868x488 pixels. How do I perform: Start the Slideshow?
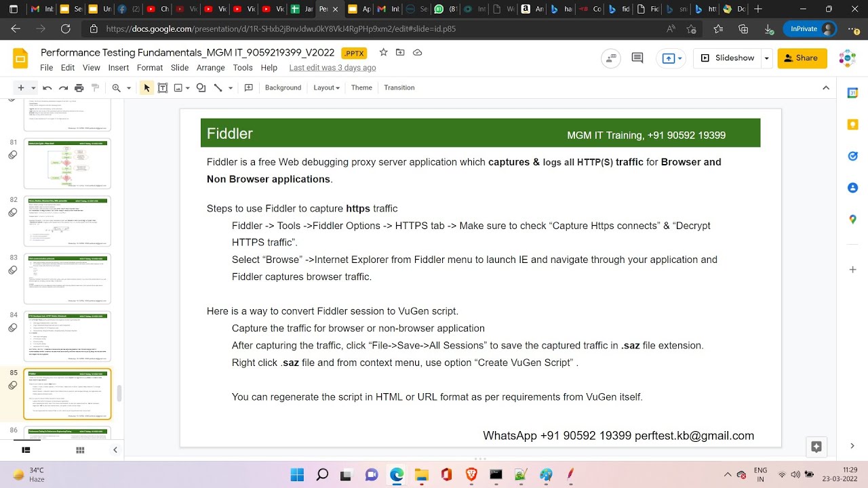[728, 58]
